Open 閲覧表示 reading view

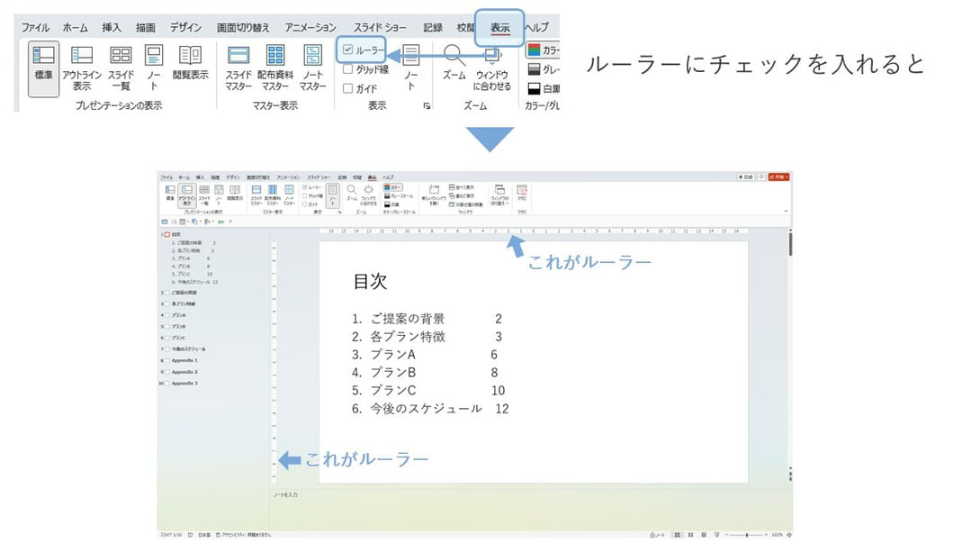tap(190, 63)
